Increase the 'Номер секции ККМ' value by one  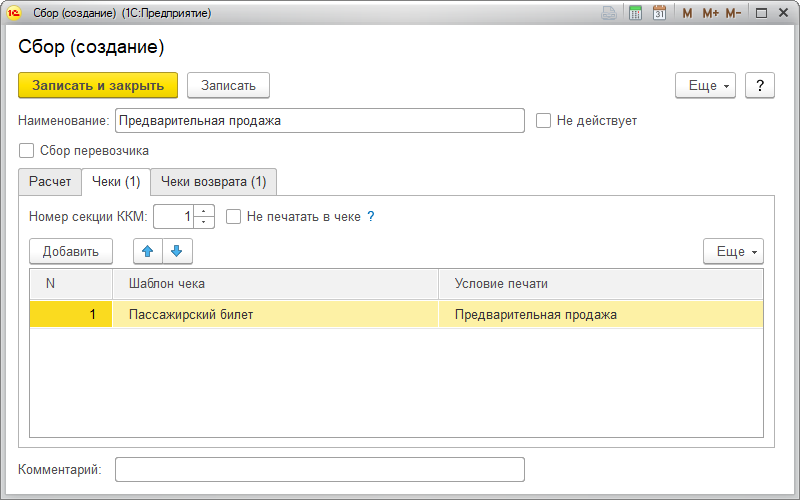point(205,211)
